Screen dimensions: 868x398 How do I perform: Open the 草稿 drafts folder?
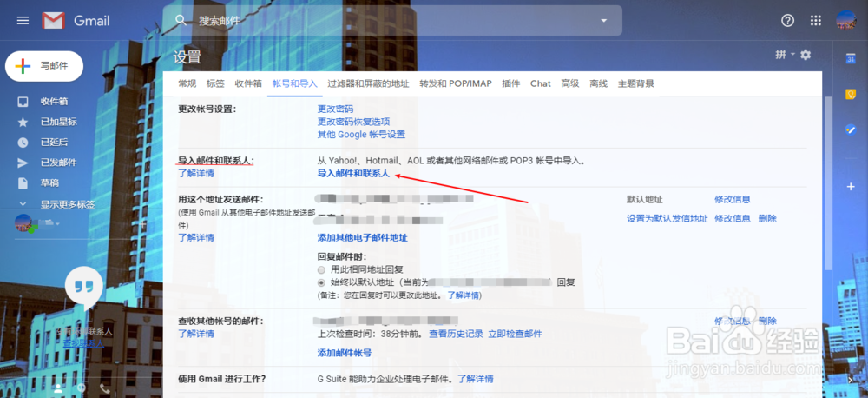(x=49, y=183)
